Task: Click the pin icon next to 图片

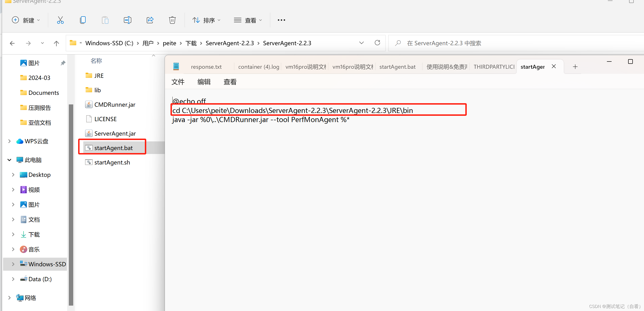Action: pos(63,63)
